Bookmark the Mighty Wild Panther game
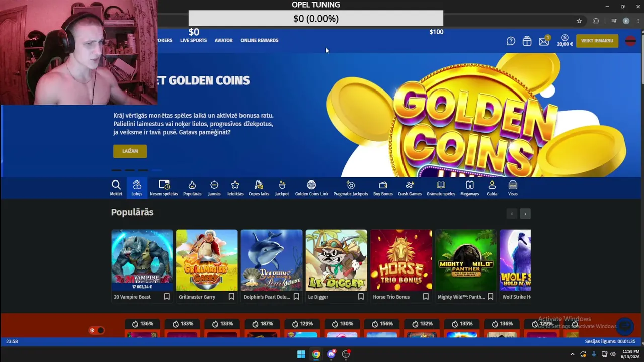This screenshot has height=362, width=644. pos(491,297)
